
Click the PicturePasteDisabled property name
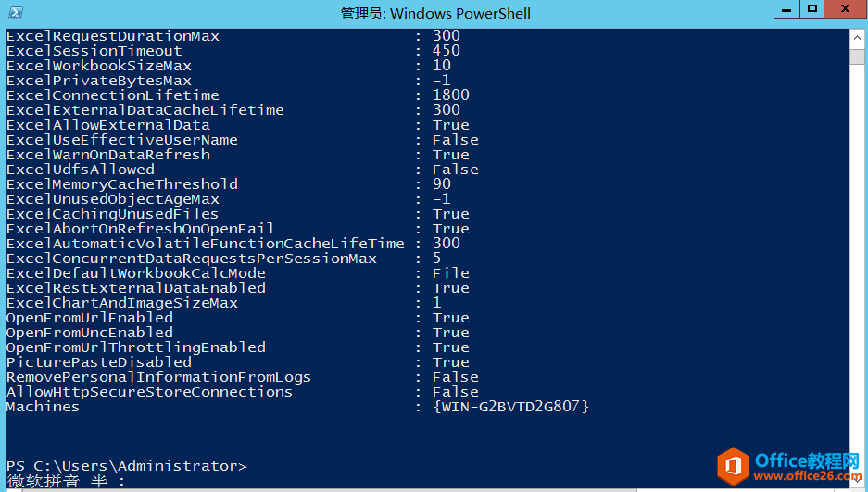(99, 362)
